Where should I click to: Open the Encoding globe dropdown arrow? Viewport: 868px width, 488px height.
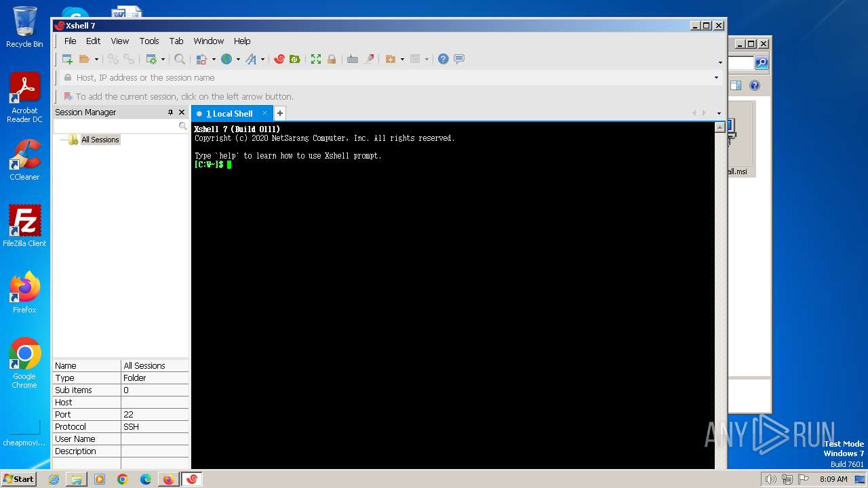238,60
